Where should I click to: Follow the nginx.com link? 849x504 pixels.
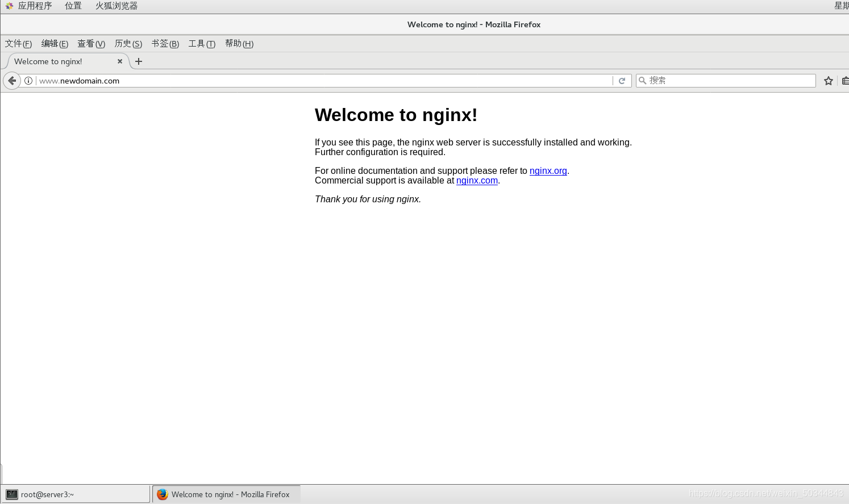(x=477, y=181)
